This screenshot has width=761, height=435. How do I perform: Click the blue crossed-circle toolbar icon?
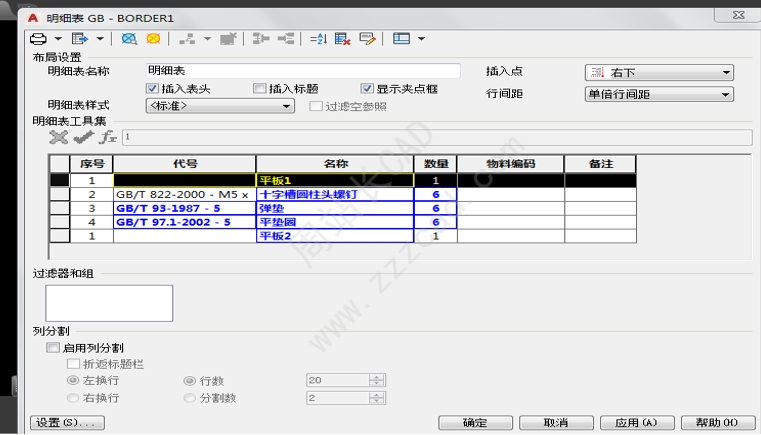[129, 39]
